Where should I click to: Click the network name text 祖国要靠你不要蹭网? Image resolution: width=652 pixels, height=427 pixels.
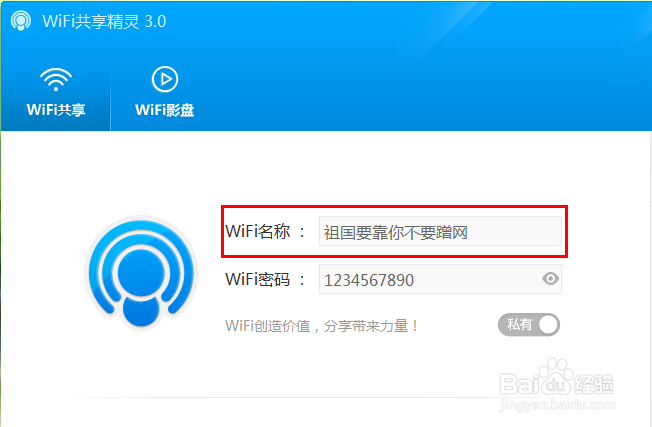[x=396, y=232]
